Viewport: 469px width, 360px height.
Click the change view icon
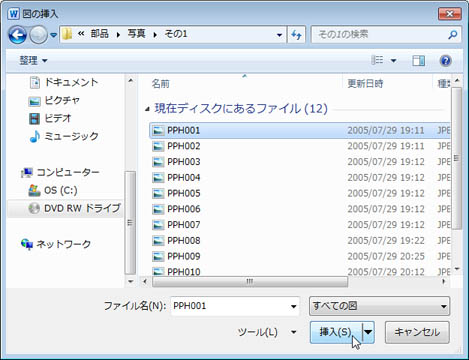[x=377, y=60]
